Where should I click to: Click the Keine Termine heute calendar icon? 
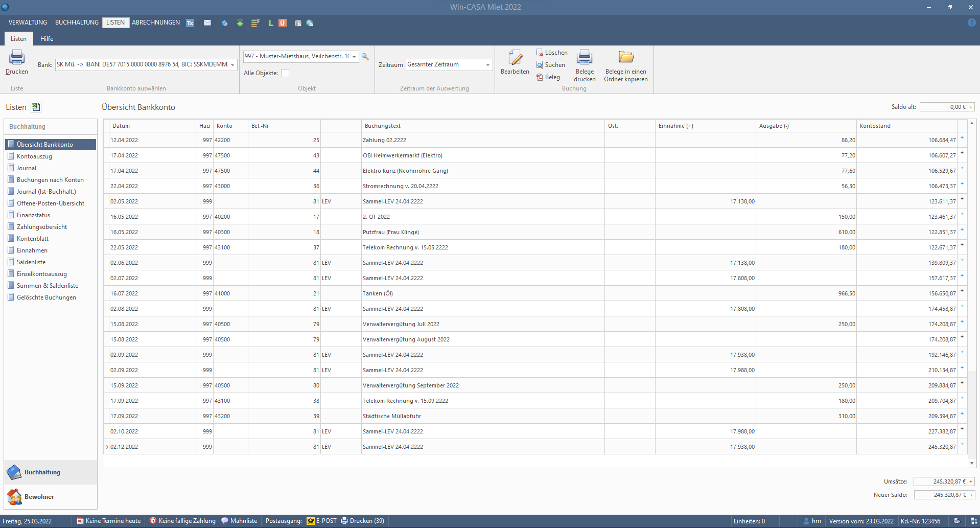(x=80, y=521)
